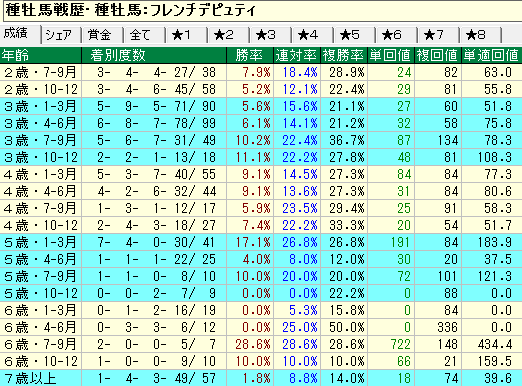Sort by the 勝率 column header

pos(250,55)
